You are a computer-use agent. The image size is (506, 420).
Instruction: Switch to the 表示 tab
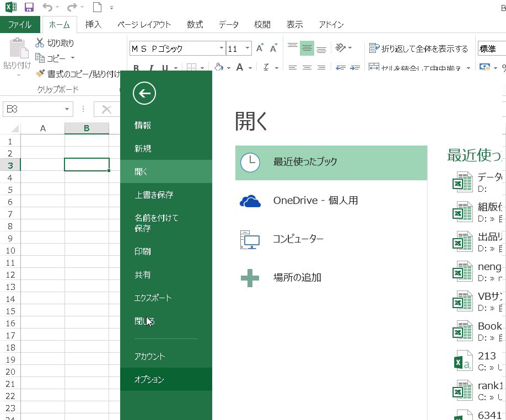pyautogui.click(x=295, y=24)
